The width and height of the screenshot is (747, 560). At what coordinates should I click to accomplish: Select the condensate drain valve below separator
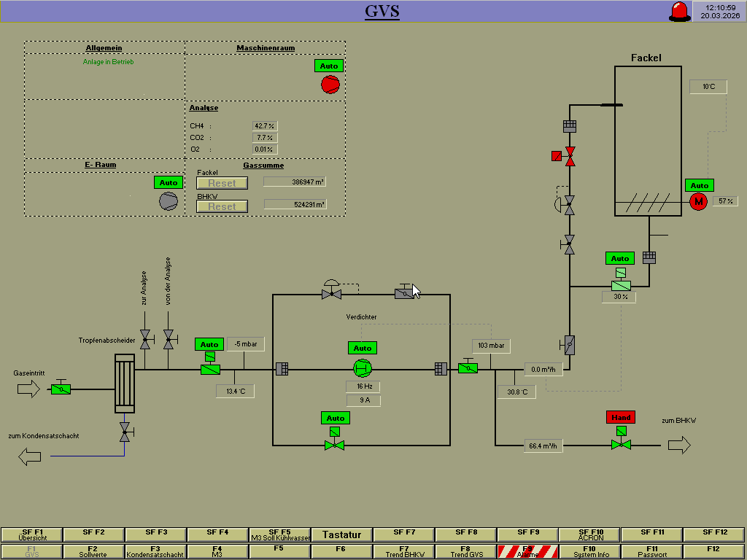pos(125,432)
